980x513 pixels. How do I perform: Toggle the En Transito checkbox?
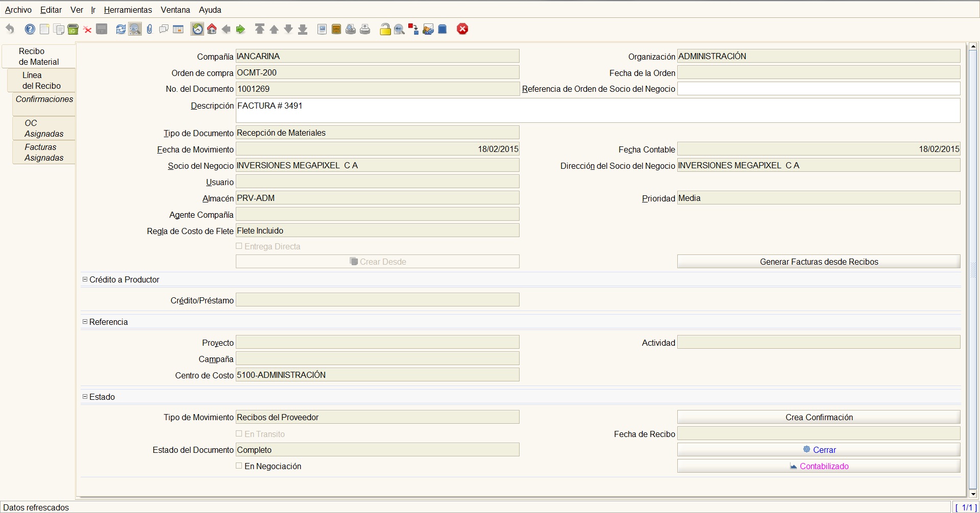[239, 433]
